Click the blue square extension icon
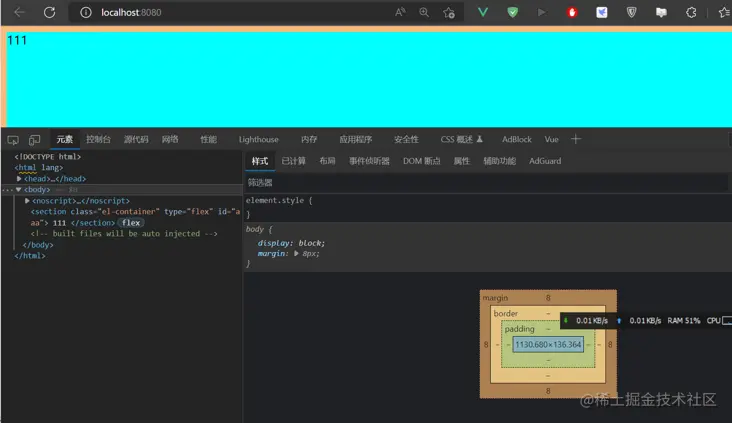 click(x=602, y=12)
